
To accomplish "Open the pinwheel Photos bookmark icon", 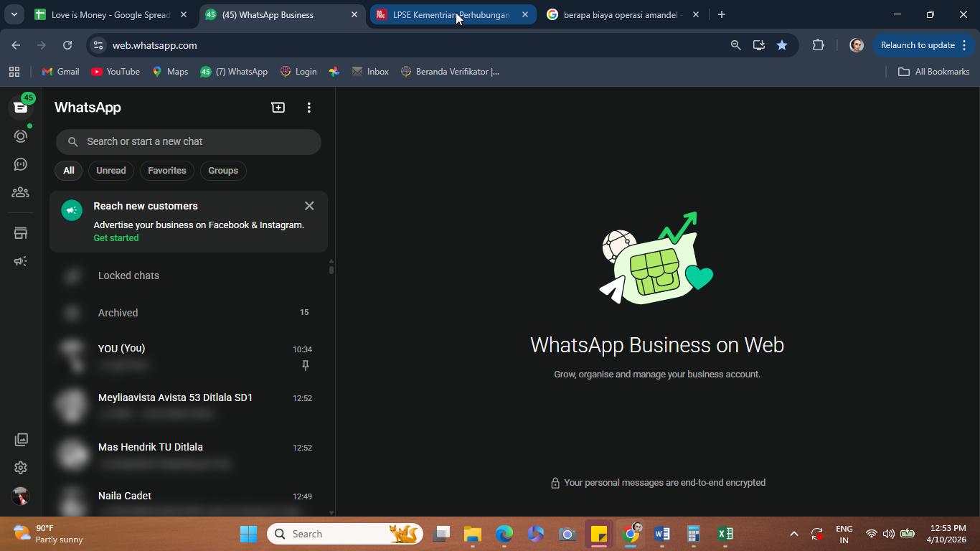I will (x=334, y=72).
